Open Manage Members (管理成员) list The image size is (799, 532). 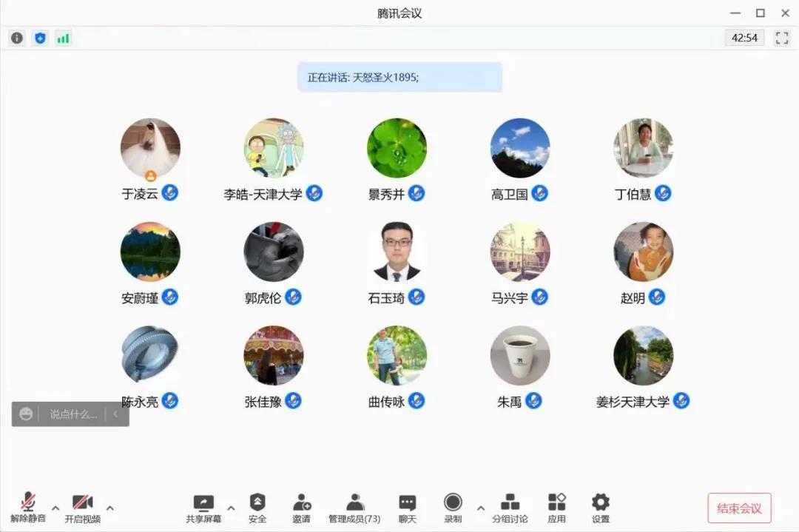point(354,508)
